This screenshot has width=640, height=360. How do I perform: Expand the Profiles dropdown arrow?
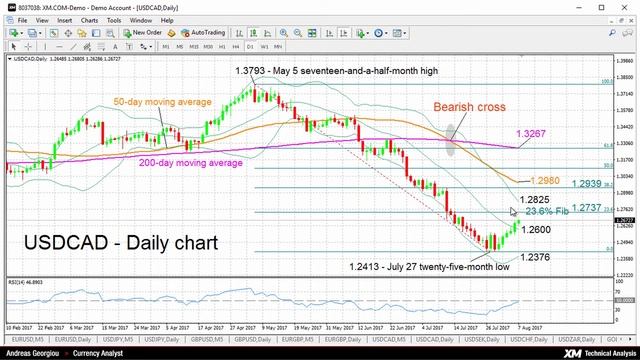40,33
